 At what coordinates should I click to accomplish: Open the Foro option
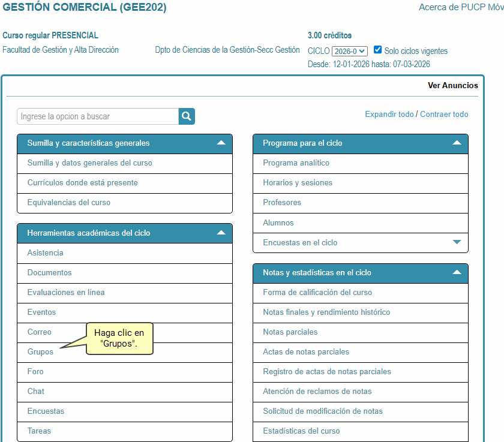(35, 372)
